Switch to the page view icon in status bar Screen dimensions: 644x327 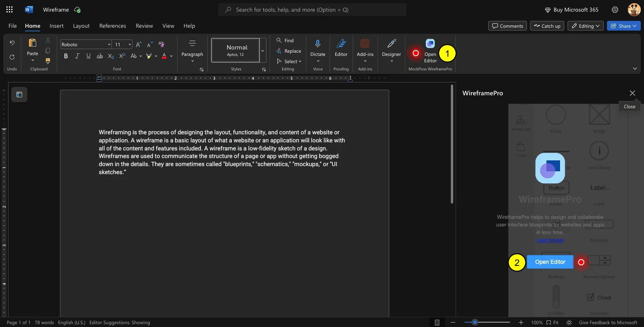tap(437, 323)
